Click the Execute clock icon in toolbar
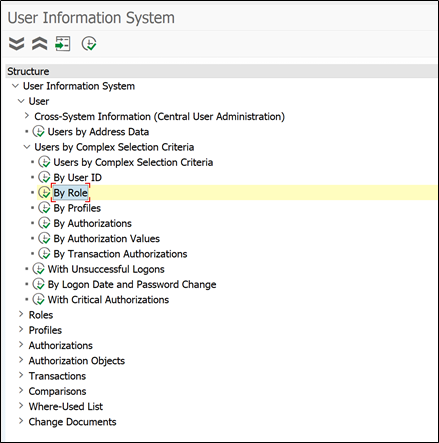This screenshot has height=443, width=439. tap(89, 44)
